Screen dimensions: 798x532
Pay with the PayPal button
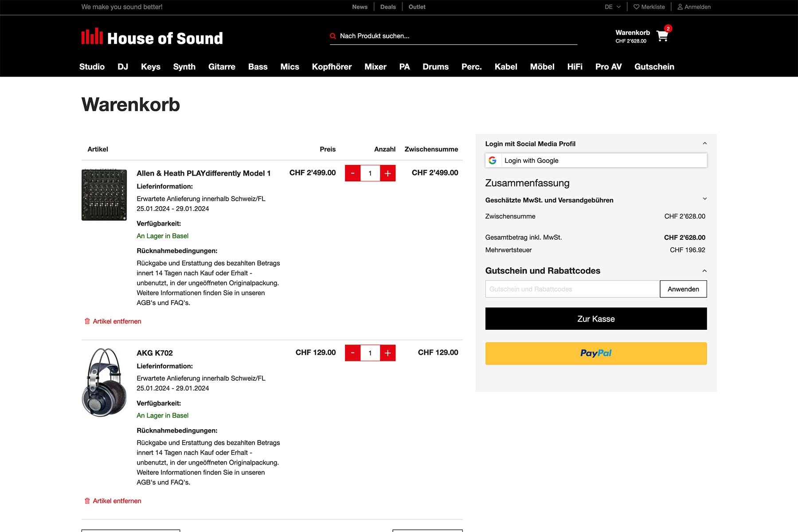point(596,353)
